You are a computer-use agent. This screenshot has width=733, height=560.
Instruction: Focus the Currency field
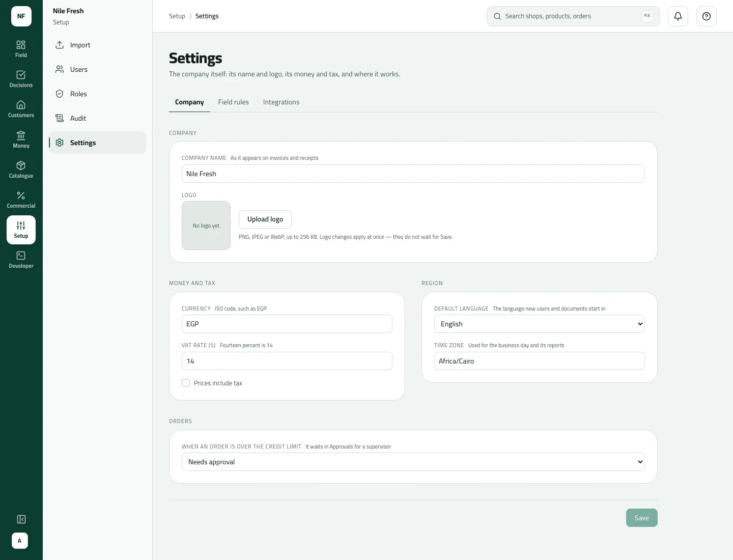(x=287, y=324)
